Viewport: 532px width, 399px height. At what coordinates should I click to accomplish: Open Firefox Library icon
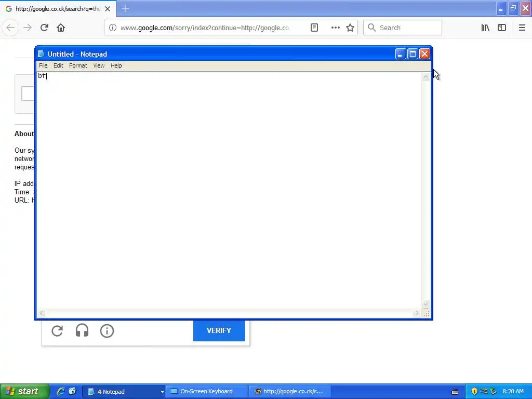[x=485, y=28]
